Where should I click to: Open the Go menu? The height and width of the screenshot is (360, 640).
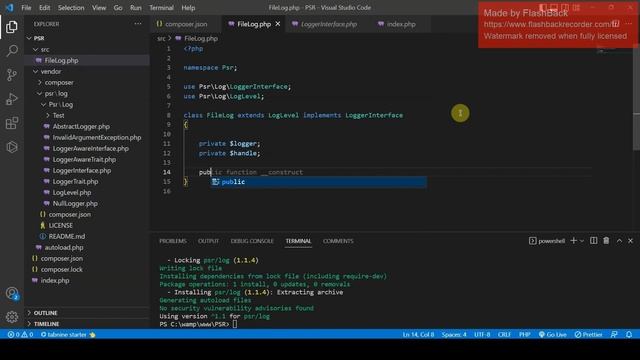[x=118, y=8]
